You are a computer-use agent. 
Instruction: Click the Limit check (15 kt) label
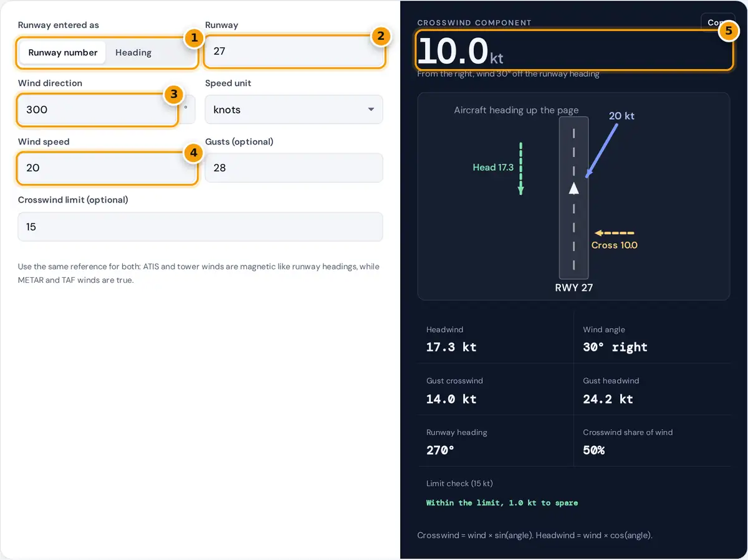point(459,483)
